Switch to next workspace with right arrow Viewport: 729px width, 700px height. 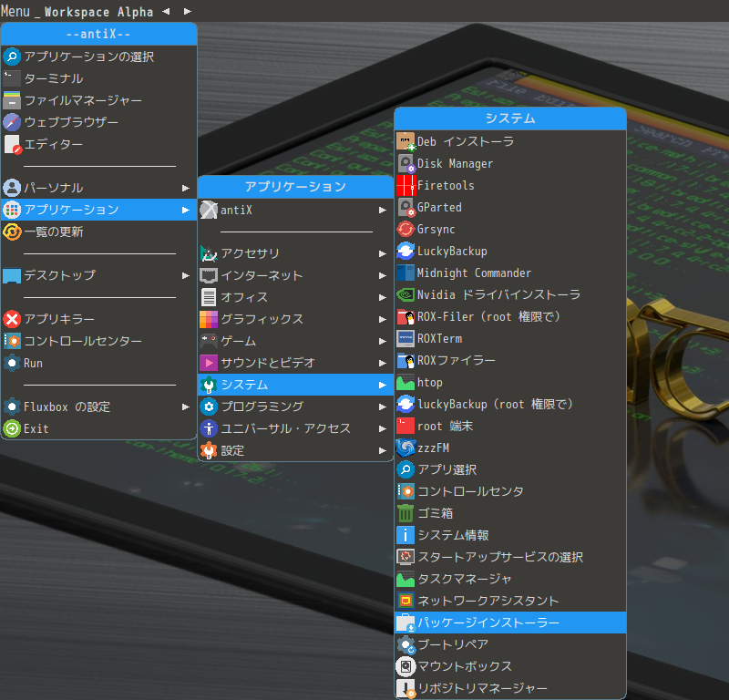[x=188, y=11]
